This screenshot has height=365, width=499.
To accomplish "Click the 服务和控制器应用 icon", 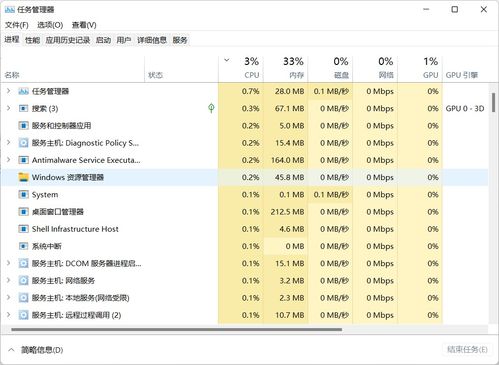I will (23, 126).
